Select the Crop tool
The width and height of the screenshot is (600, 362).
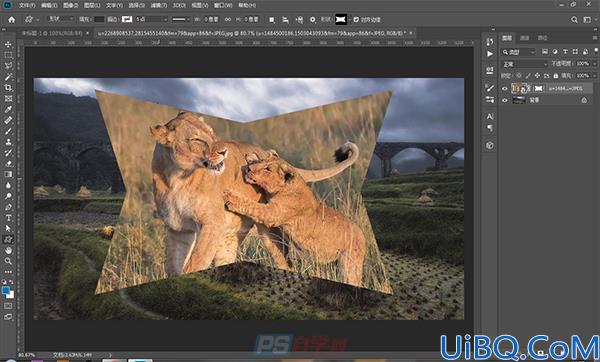point(8,88)
